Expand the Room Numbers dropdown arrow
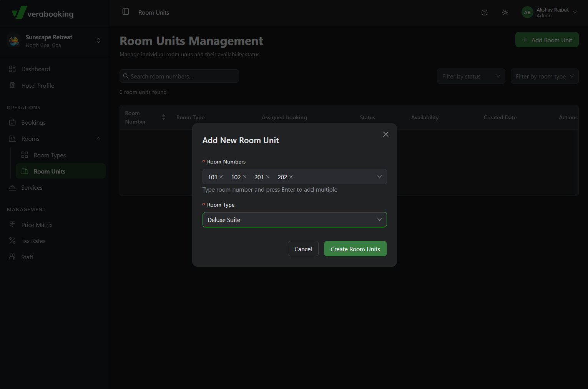 [379, 177]
